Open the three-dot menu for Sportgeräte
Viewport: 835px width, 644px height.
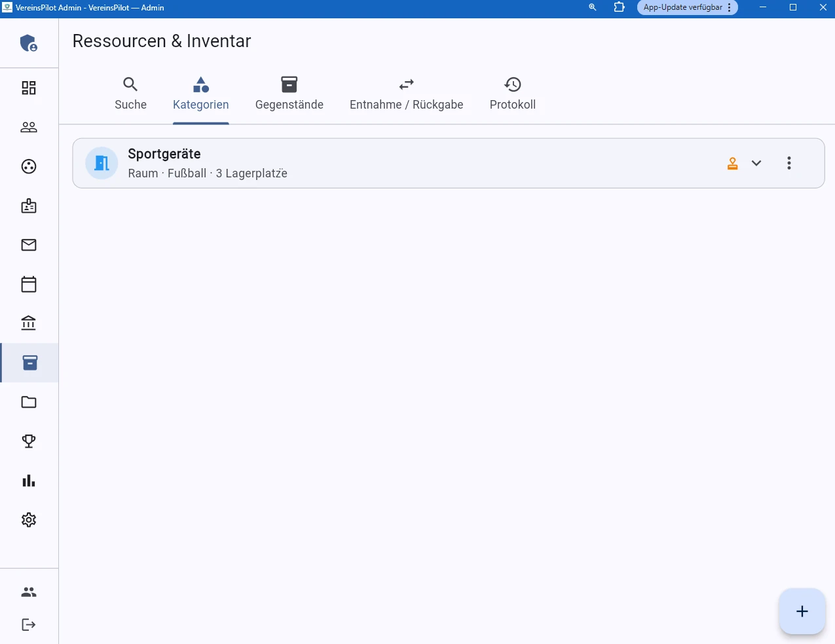pyautogui.click(x=789, y=163)
